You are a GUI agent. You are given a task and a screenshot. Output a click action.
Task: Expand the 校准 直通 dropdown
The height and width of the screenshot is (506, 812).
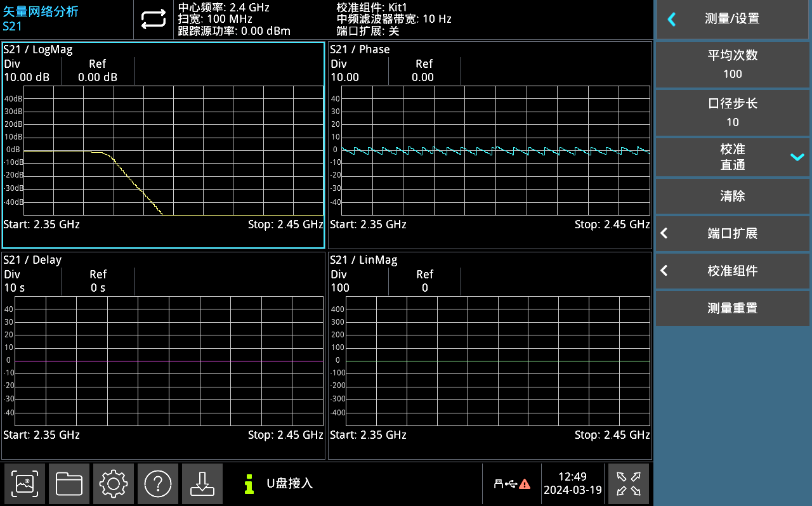(797, 157)
